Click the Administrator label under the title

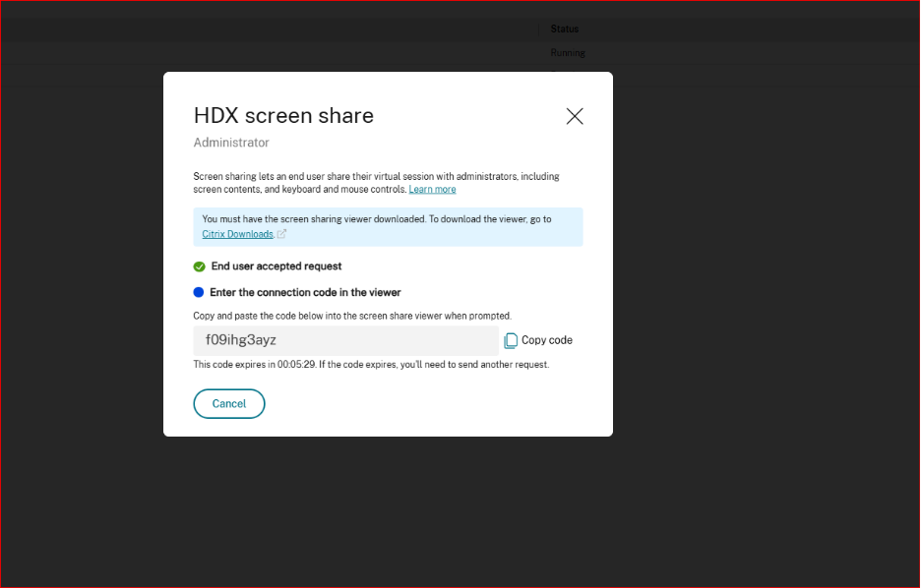point(230,142)
